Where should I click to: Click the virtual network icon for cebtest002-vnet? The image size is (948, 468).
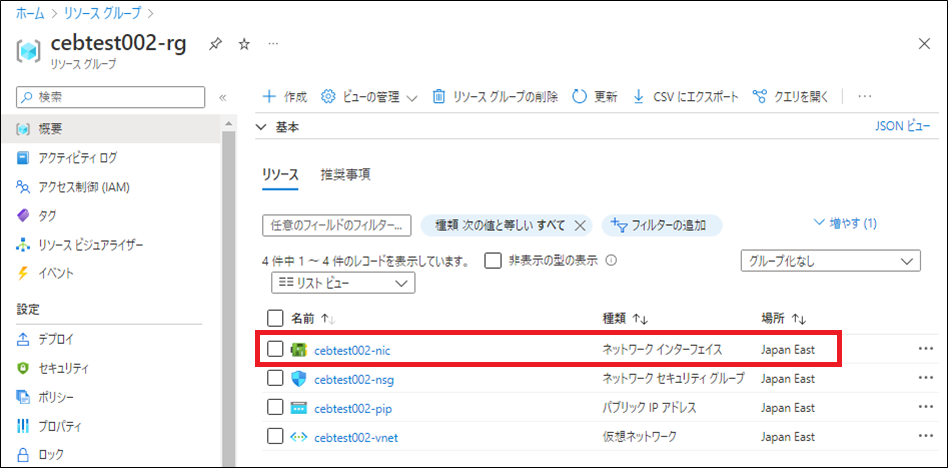[x=299, y=437]
